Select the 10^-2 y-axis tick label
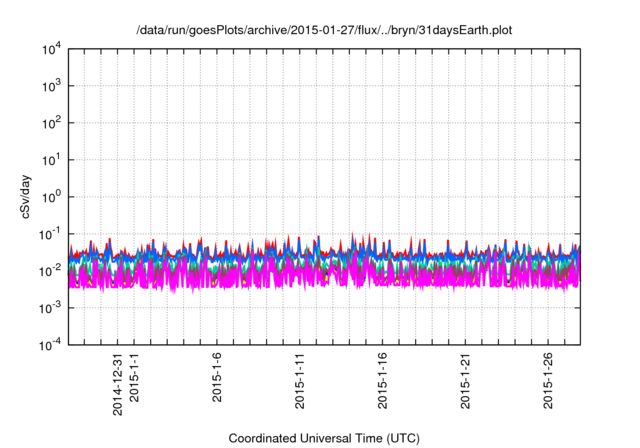Viewport: 640px width, 448px height. 50,271
